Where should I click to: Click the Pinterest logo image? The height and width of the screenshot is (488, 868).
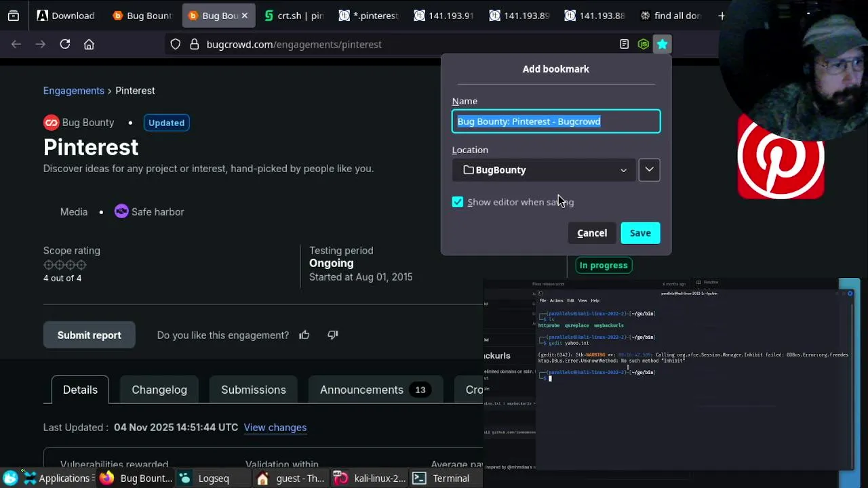coord(781,156)
